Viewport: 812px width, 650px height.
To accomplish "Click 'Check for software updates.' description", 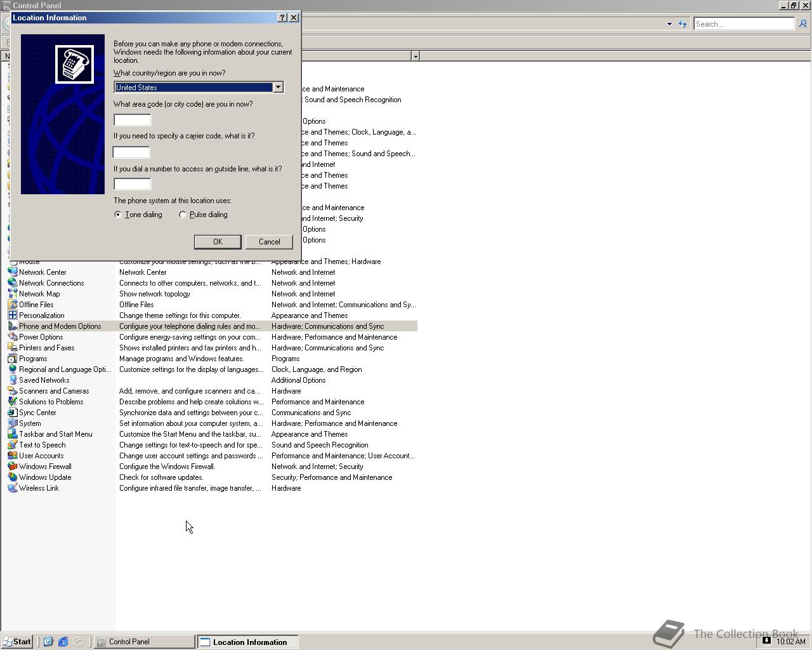I will pos(161,477).
